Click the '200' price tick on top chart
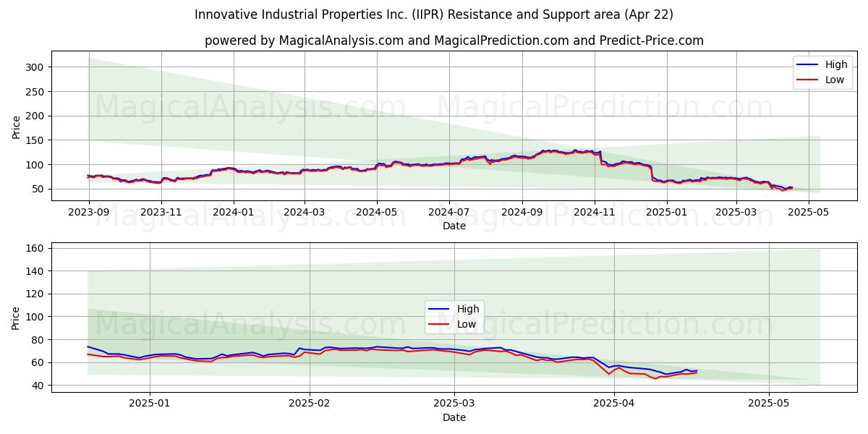 36,116
